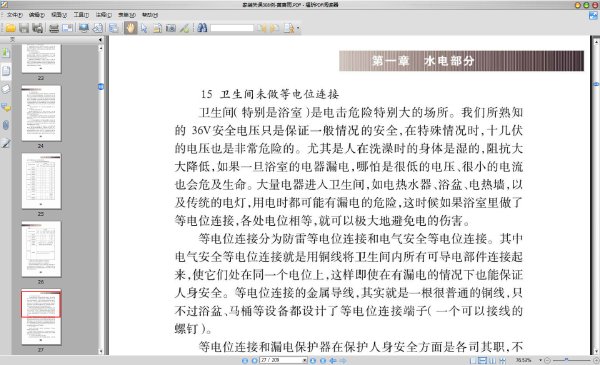This screenshot has height=365, width=600.
Task: Open the 文件 (File) menu
Action: pos(15,15)
